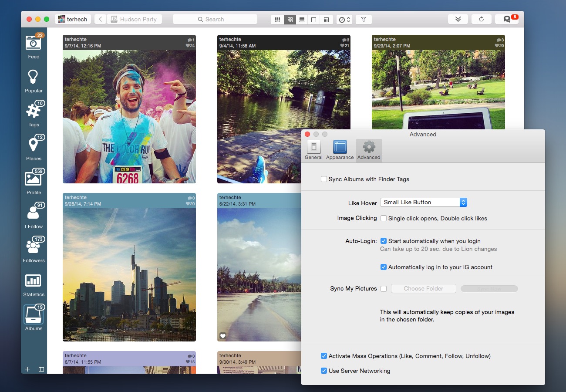Switch to the Appearance preferences tab
Viewport: 566px width, 392px height.
(x=340, y=150)
